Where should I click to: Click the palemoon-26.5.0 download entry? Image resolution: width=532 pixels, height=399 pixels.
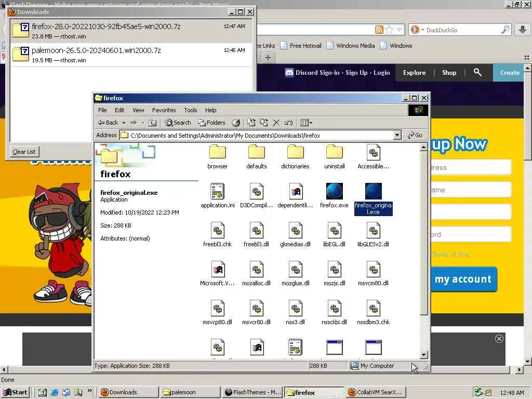click(x=131, y=55)
